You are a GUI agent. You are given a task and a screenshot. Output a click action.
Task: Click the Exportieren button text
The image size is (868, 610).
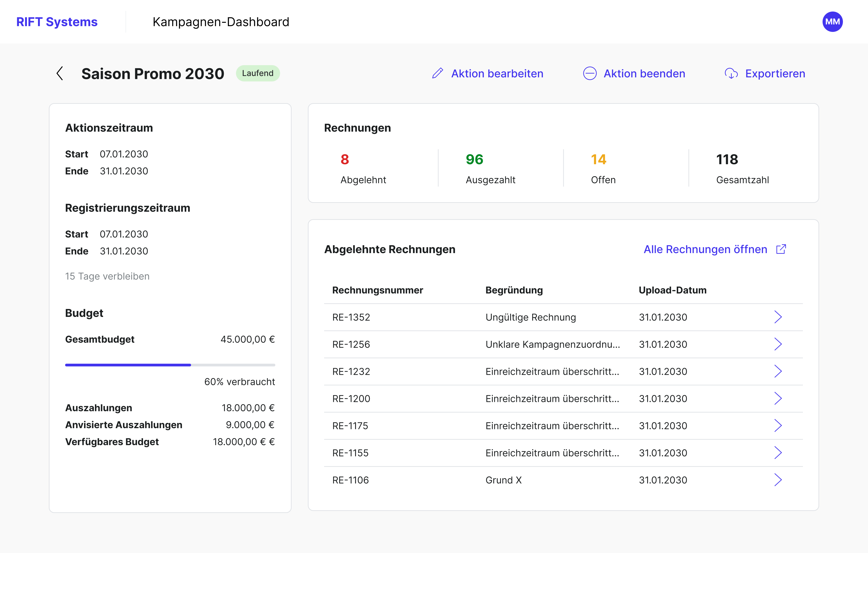775,73
